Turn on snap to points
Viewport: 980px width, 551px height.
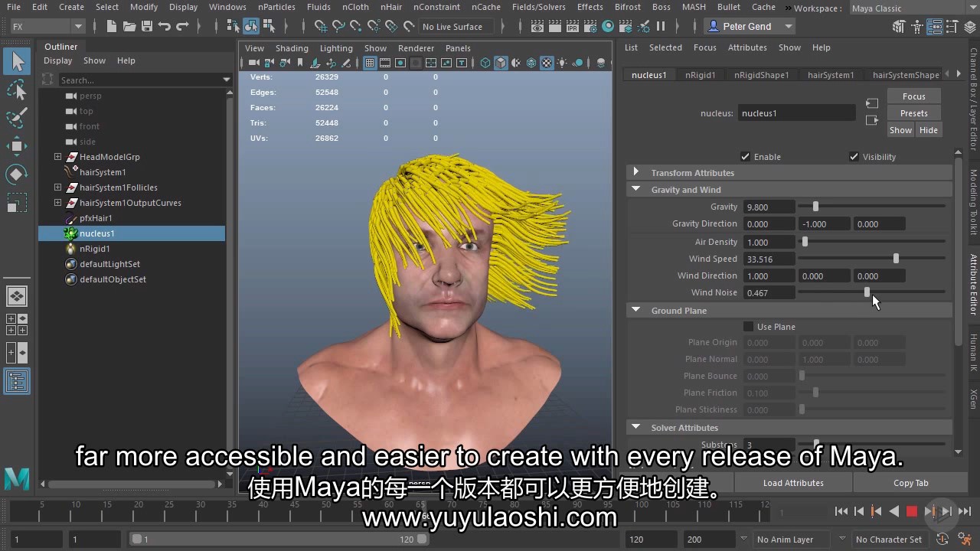pos(356,26)
